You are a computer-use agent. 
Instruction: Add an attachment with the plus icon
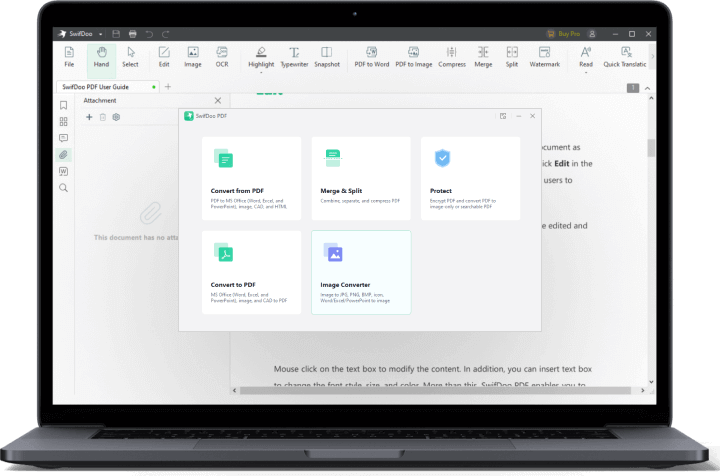(x=90, y=117)
